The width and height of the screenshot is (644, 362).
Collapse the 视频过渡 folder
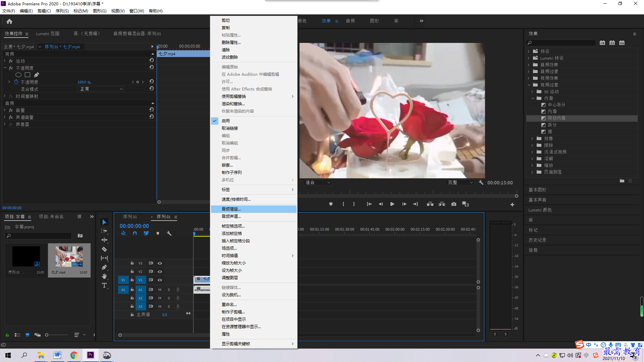529,85
